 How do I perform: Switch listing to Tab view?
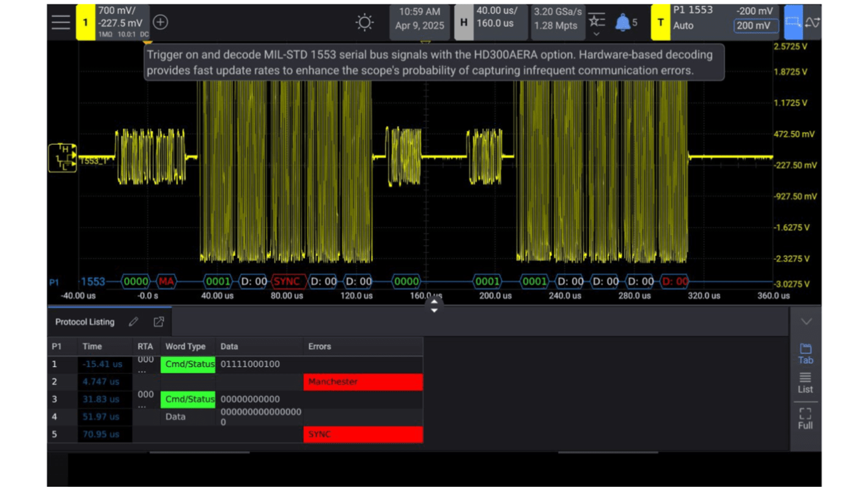(806, 353)
